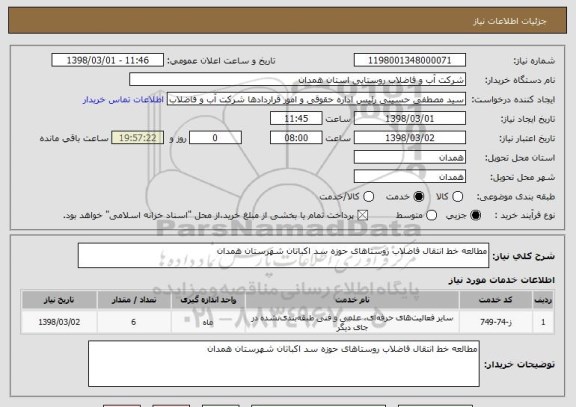
Task: Click the remaining time 19:57:22 field
Action: pyautogui.click(x=137, y=138)
